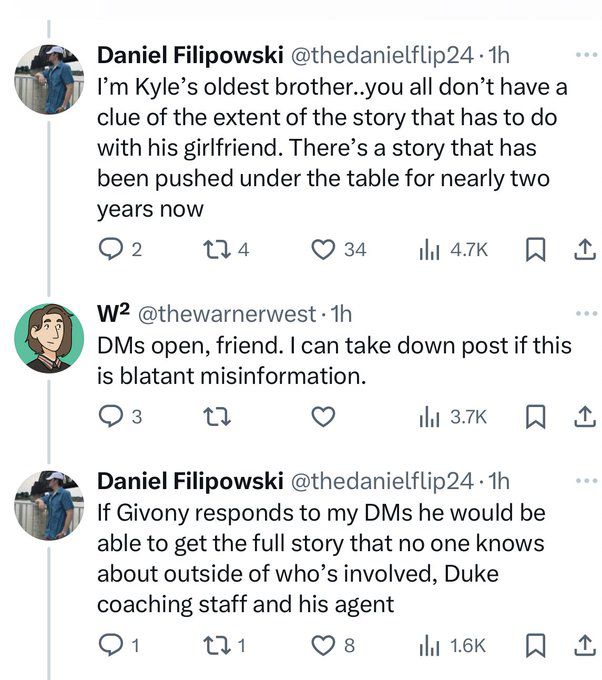
Task: View analytics showing 4.7K views
Action: point(432,249)
